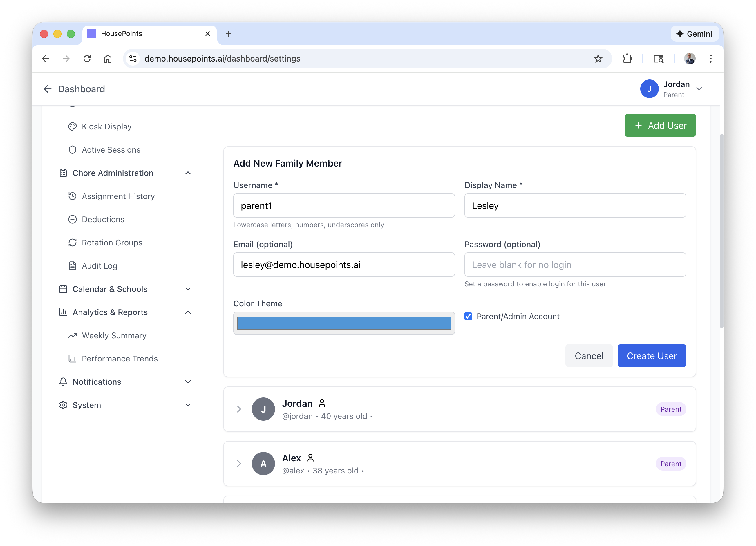
Task: Open Chrome three-dot menu
Action: click(711, 59)
